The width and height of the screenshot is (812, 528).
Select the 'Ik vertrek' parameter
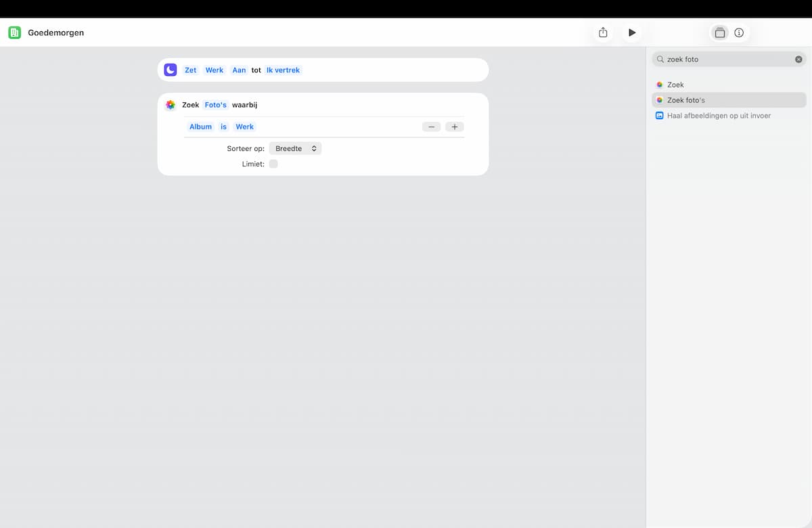click(283, 70)
